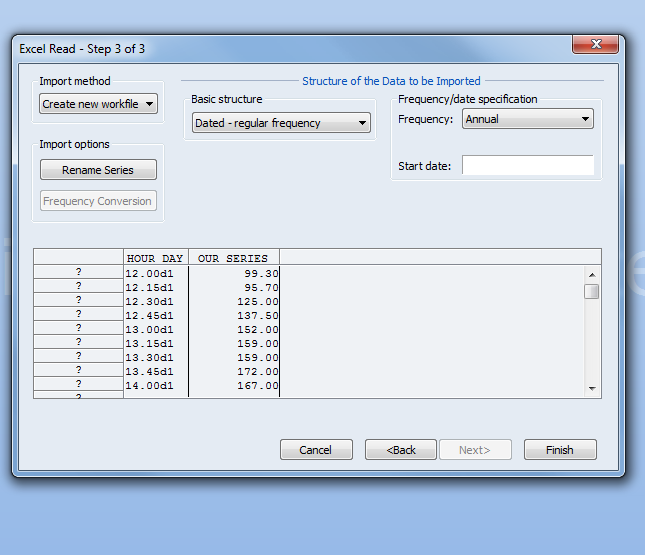Click the preview scrollbar thumb
The width and height of the screenshot is (645, 555).
point(592,292)
